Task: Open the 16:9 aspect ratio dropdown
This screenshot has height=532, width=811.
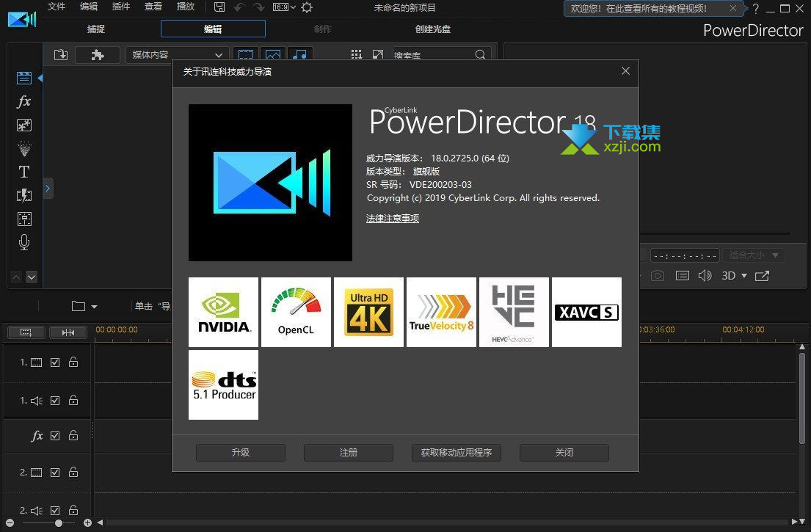Action: click(285, 7)
